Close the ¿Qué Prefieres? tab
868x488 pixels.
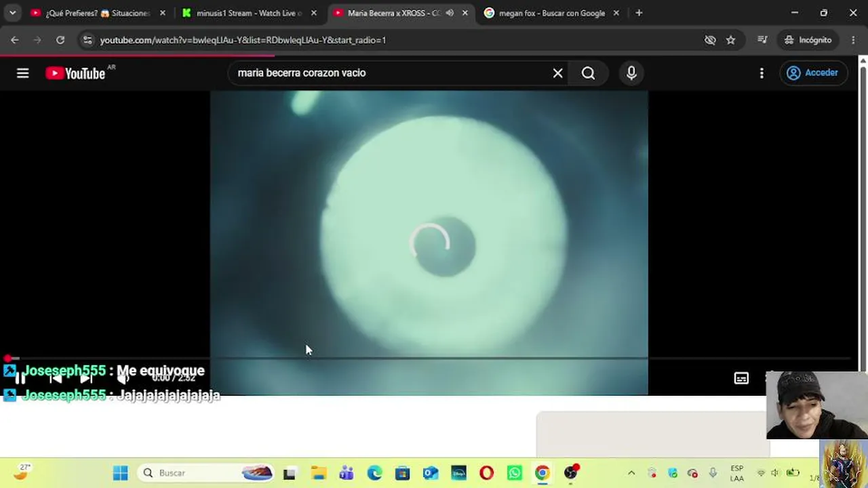162,13
